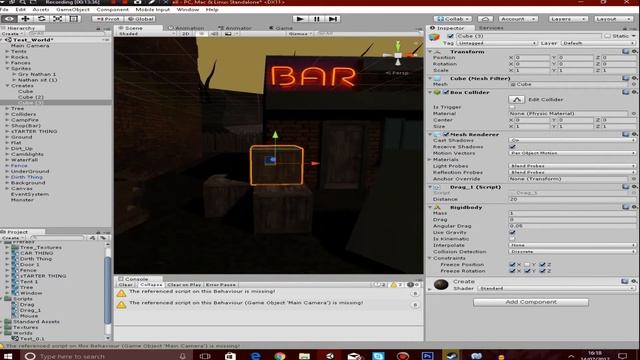Open the Layer dropdown

(x=598, y=43)
